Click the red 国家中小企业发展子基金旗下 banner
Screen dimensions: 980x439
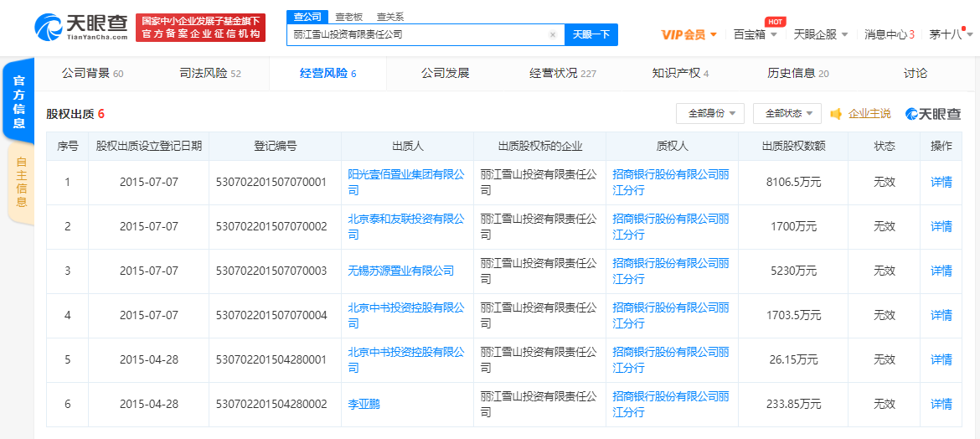coord(201,28)
